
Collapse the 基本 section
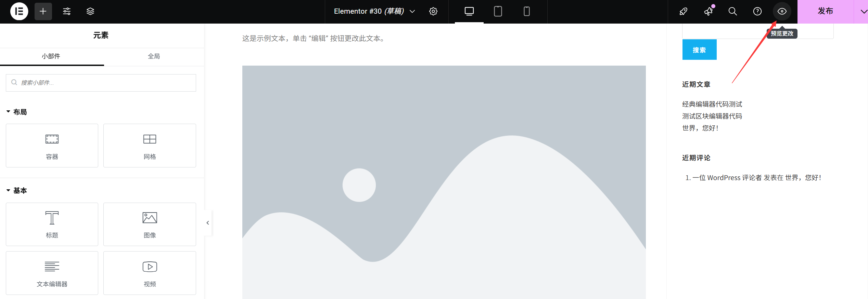coord(17,191)
